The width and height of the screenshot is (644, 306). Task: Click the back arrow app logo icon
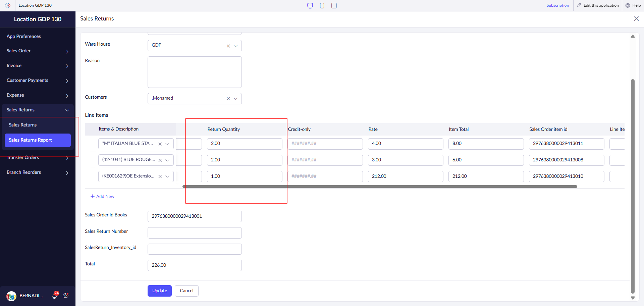(7, 5)
